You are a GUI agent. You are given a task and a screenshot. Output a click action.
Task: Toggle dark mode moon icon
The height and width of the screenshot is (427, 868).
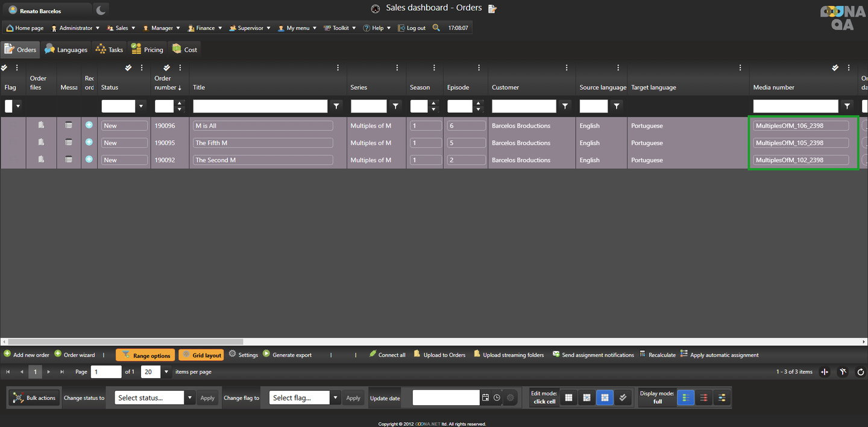tap(101, 10)
